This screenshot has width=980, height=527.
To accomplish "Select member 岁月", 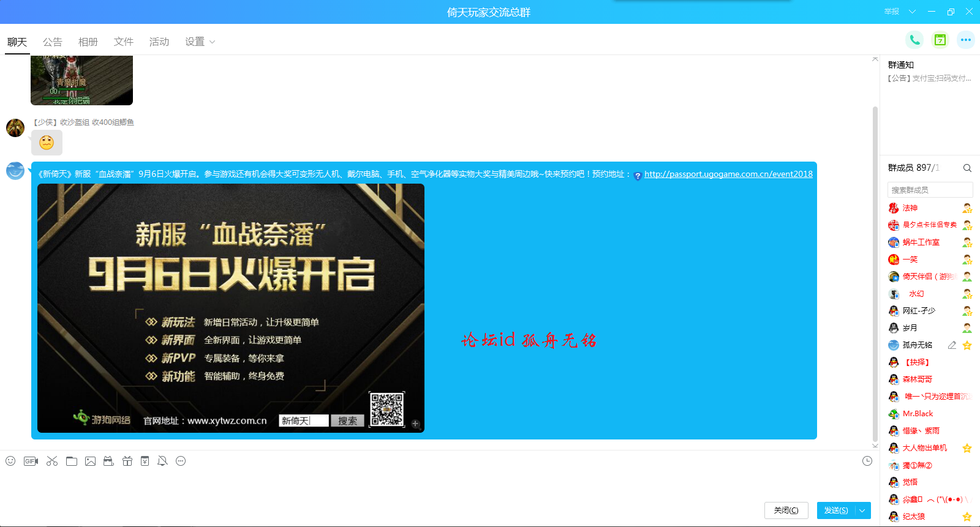I will coord(910,328).
